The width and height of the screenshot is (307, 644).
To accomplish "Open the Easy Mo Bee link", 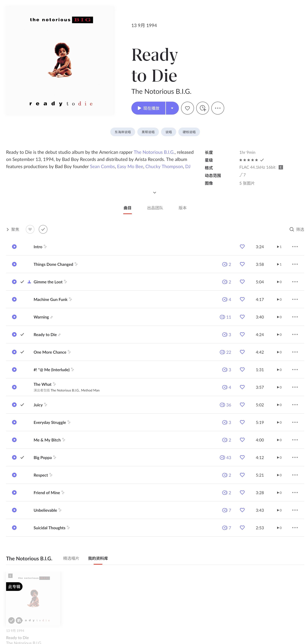I will [x=130, y=167].
